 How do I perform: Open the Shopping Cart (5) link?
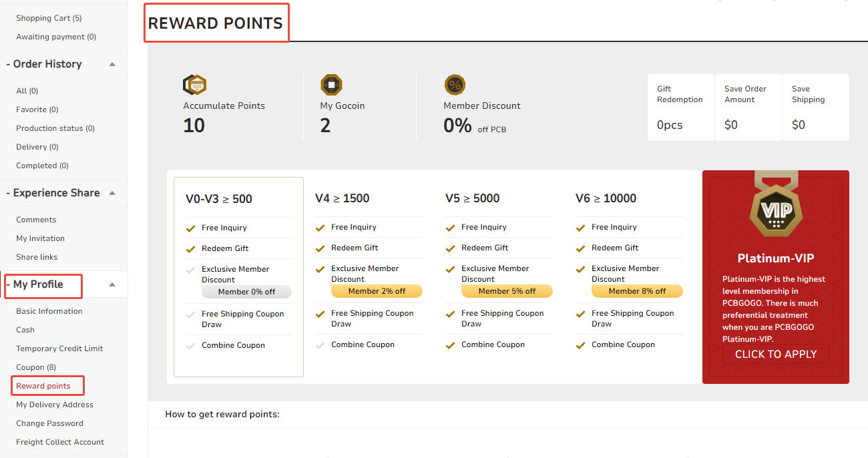click(49, 18)
